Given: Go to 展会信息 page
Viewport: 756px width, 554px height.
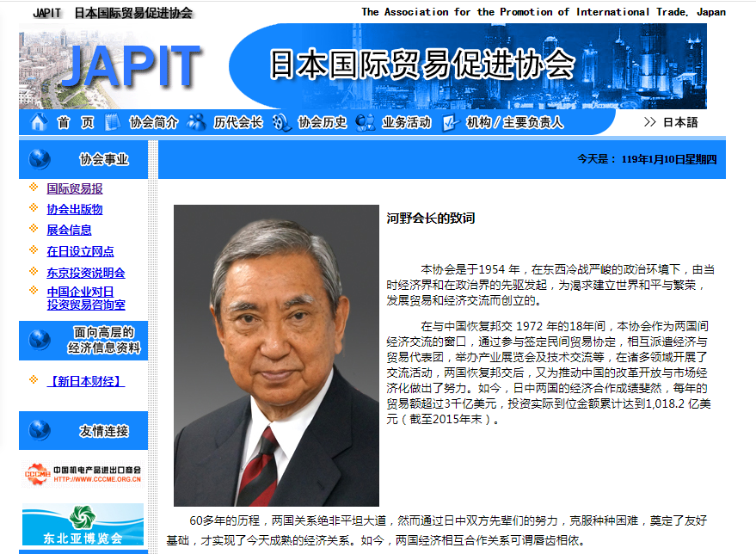Looking at the screenshot, I should pos(69,230).
